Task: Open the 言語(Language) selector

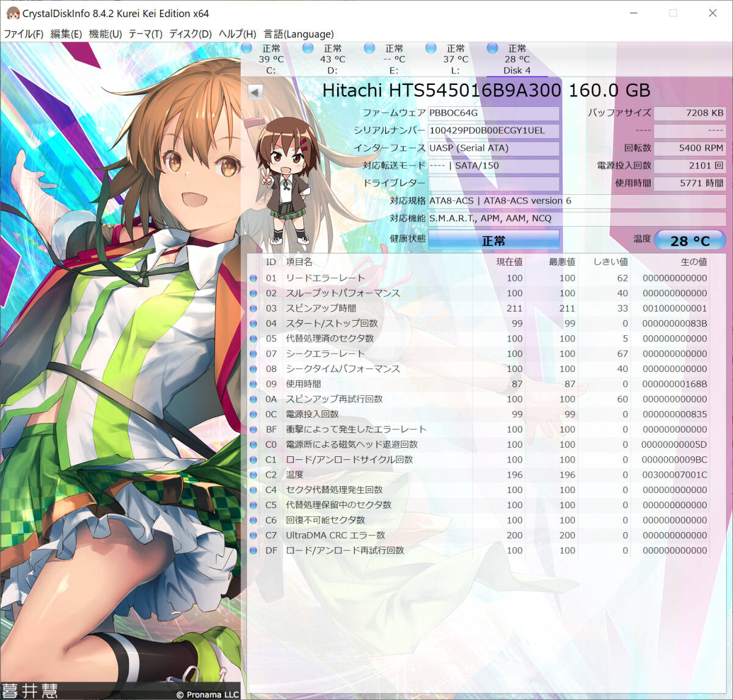Action: [299, 34]
